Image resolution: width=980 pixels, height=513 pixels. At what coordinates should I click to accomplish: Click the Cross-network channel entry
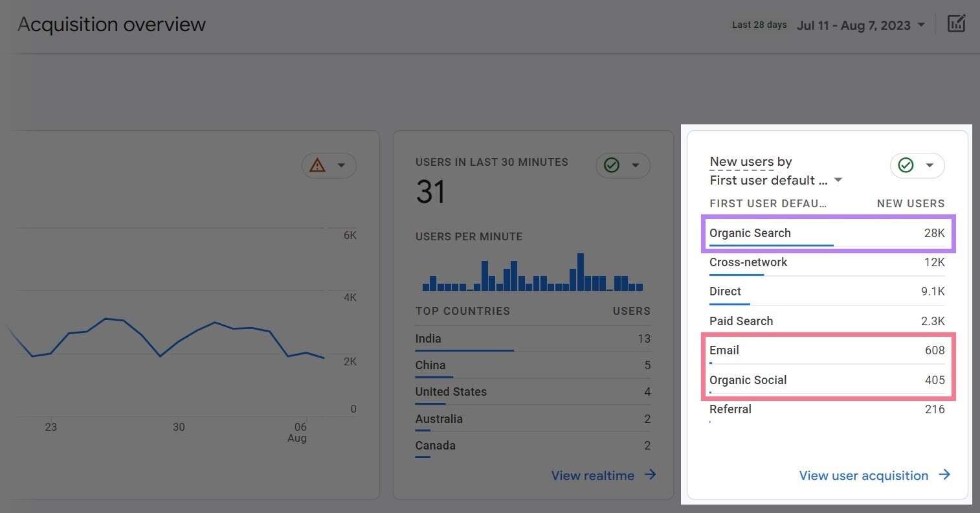[x=748, y=262]
